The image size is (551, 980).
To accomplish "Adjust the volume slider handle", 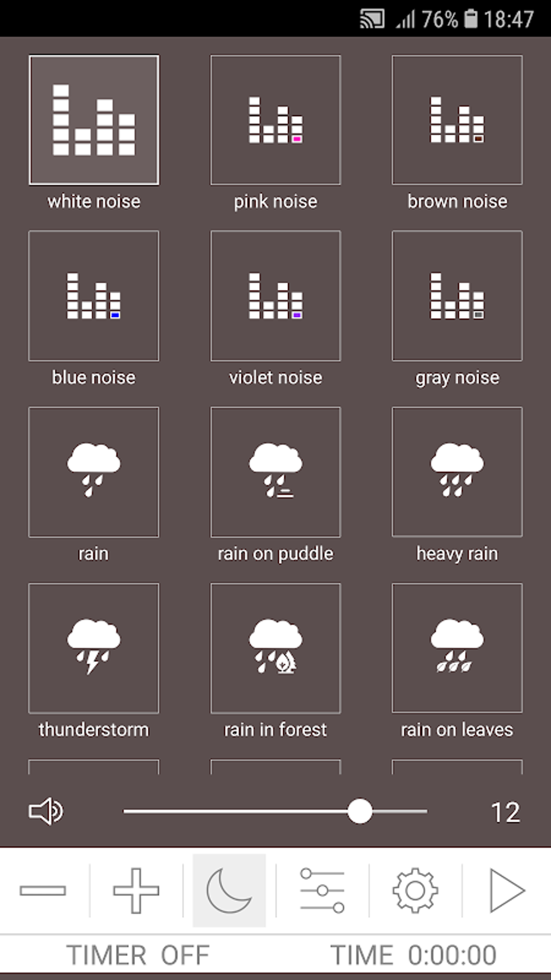I will (361, 810).
